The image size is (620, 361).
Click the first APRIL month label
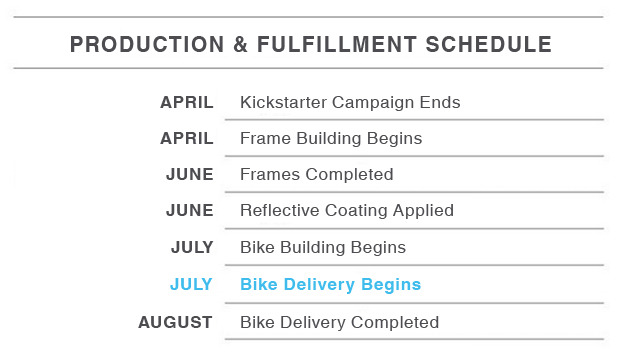[187, 102]
